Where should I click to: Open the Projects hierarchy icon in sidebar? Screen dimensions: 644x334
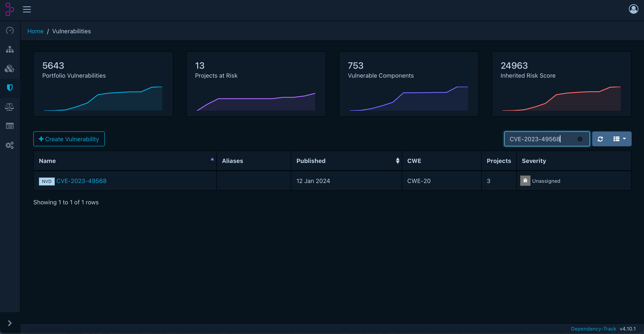[10, 49]
